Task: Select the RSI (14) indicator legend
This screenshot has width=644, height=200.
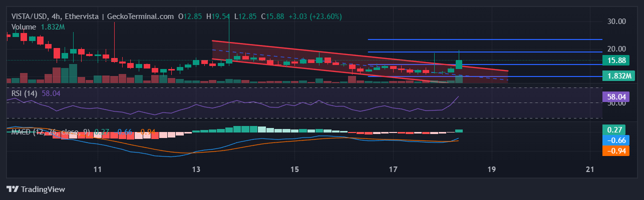Action: 25,93
